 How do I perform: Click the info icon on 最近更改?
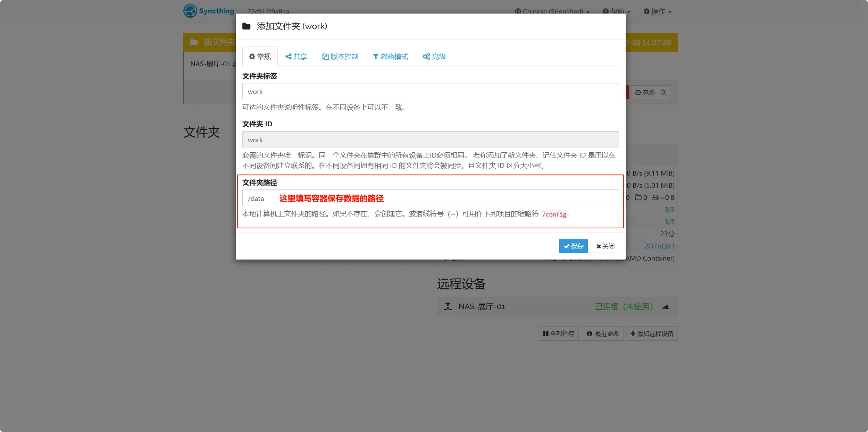click(590, 333)
